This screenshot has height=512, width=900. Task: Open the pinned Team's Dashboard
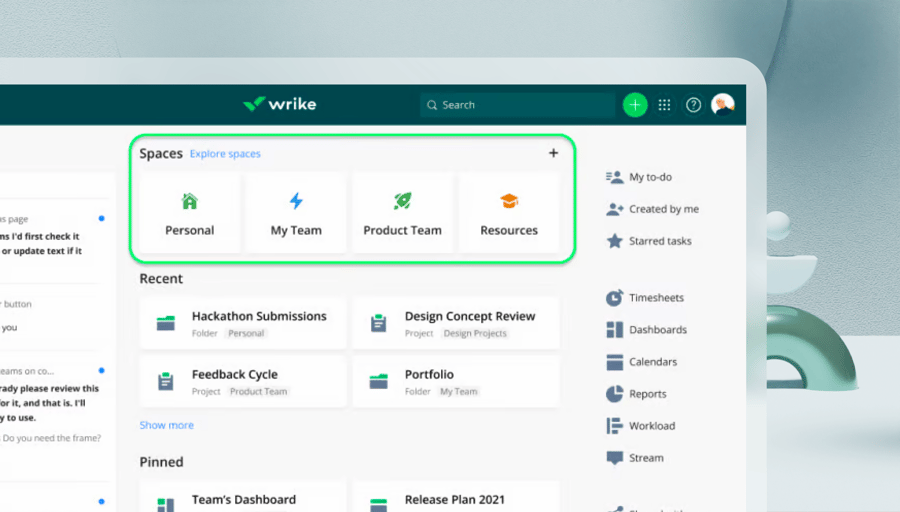click(x=243, y=497)
